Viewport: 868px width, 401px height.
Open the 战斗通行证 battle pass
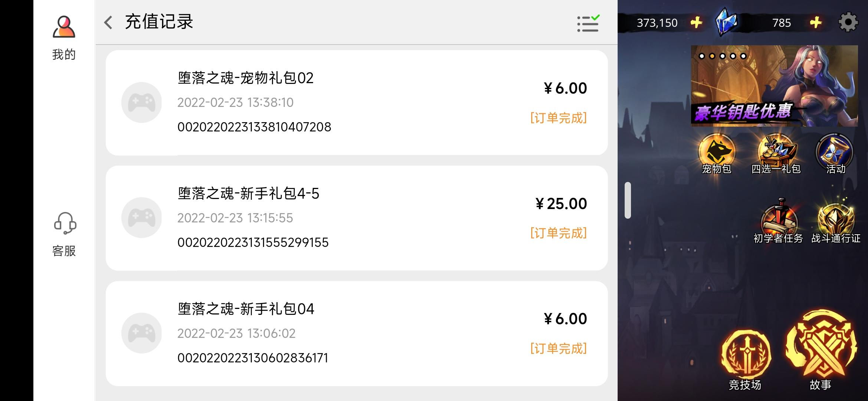pos(836,221)
